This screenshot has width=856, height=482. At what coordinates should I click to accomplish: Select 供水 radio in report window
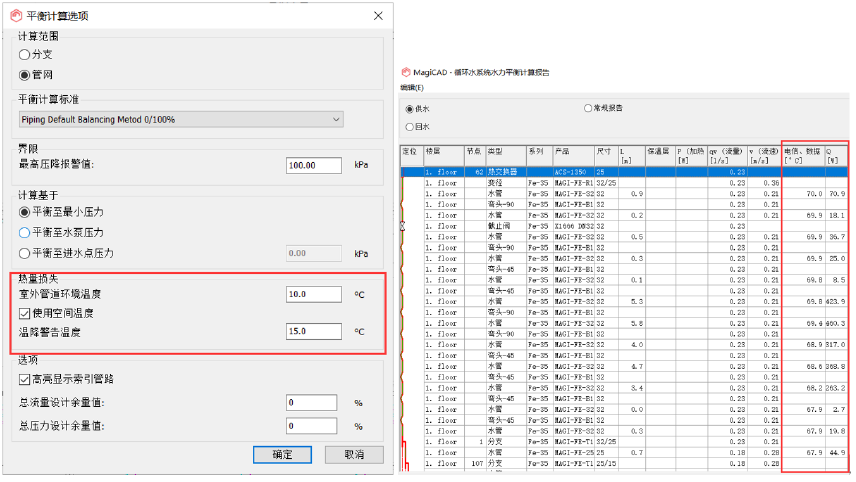pos(409,109)
